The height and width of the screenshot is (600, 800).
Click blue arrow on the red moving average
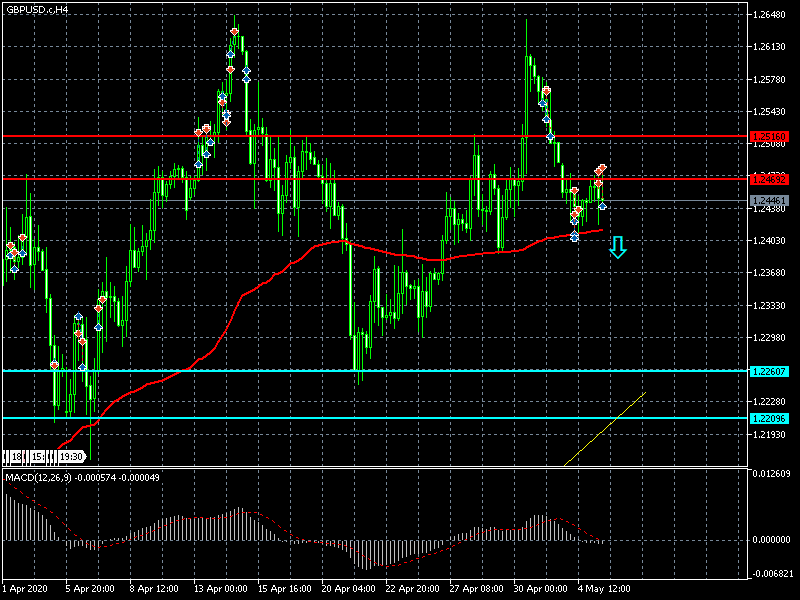574,236
